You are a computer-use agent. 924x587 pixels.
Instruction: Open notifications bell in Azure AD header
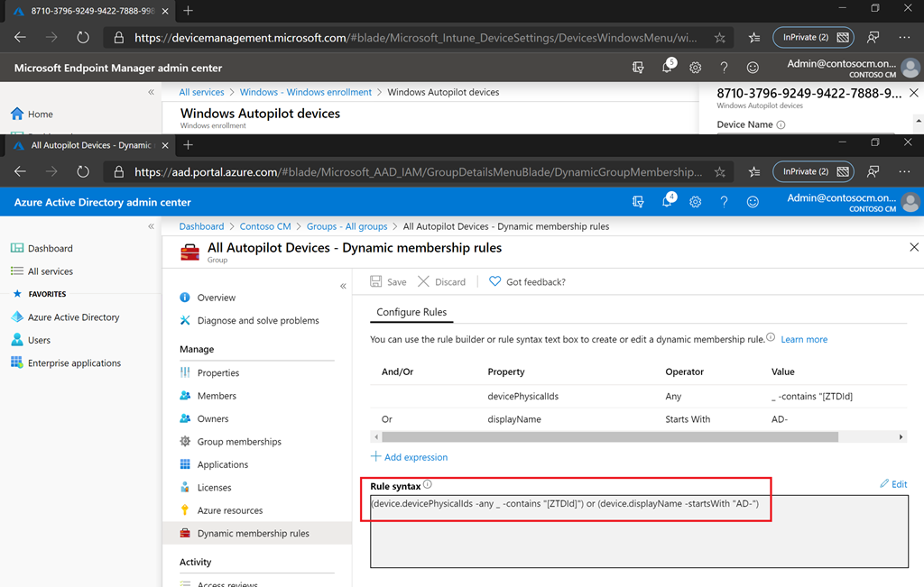(667, 203)
